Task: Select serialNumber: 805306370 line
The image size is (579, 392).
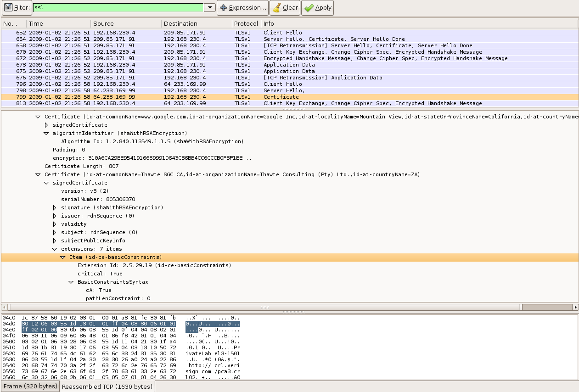Action: [98, 199]
